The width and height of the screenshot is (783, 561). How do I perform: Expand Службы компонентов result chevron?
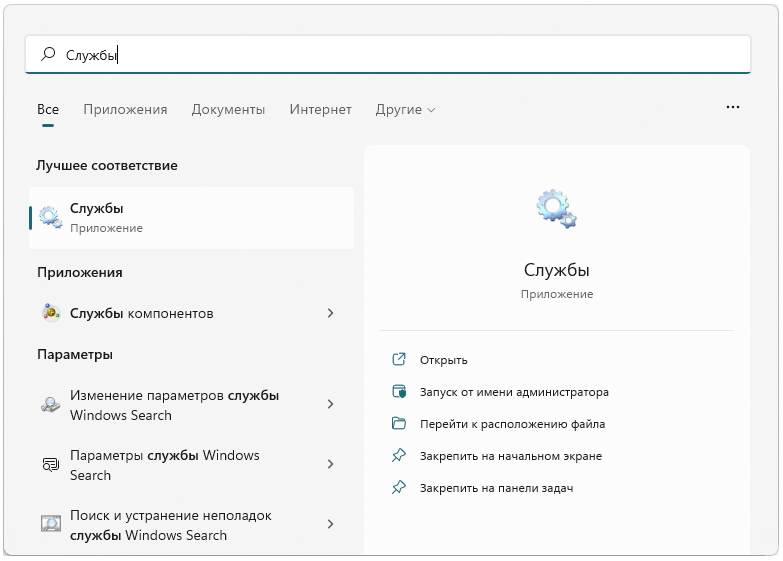330,313
